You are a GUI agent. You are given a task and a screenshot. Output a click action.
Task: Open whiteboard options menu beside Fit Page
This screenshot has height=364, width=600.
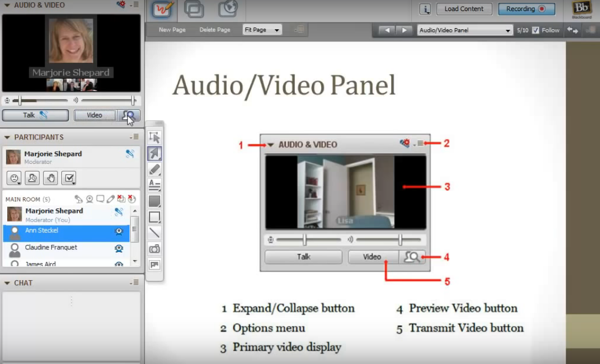pyautogui.click(x=299, y=29)
